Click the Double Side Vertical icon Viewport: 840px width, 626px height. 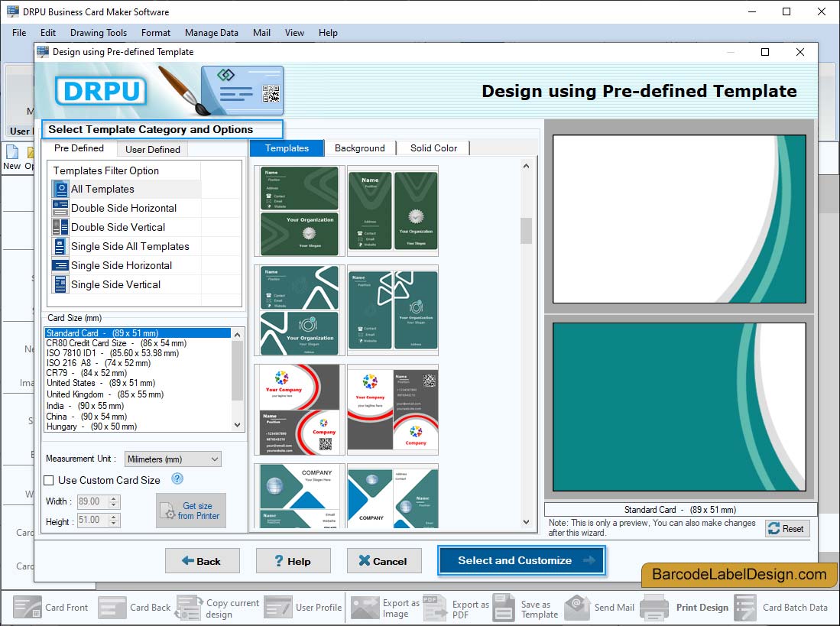coord(60,227)
